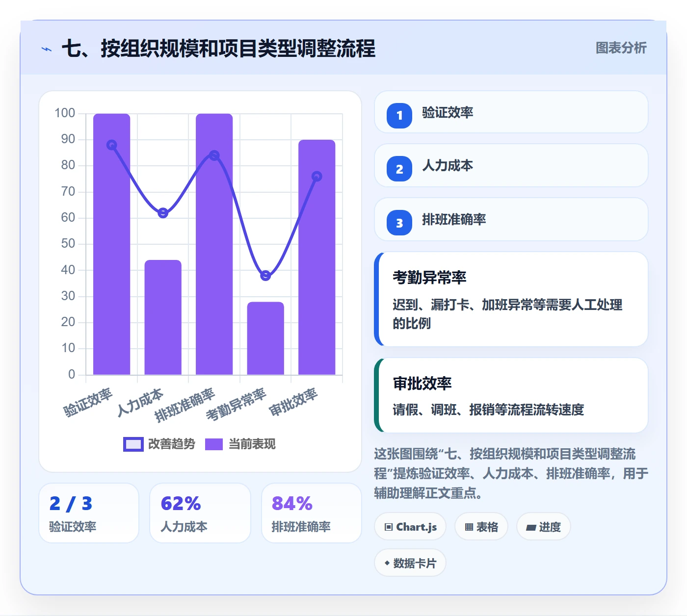Click the lightning icon beside the title
This screenshot has width=687, height=616.
pos(47,49)
